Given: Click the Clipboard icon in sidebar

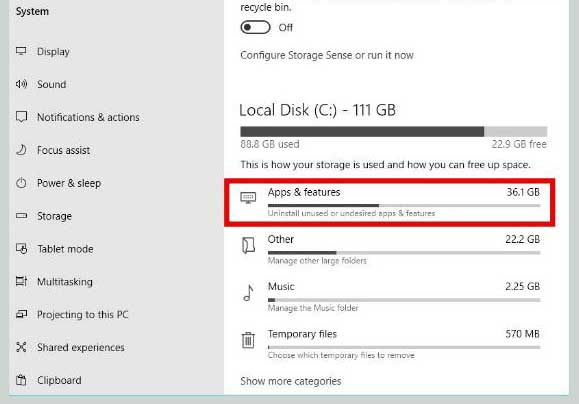Looking at the screenshot, I should click(21, 380).
